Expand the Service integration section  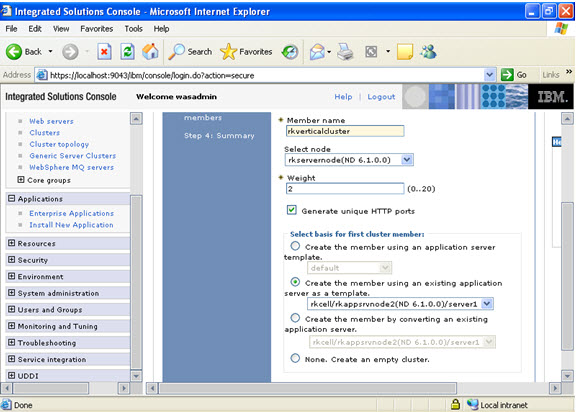tap(12, 359)
